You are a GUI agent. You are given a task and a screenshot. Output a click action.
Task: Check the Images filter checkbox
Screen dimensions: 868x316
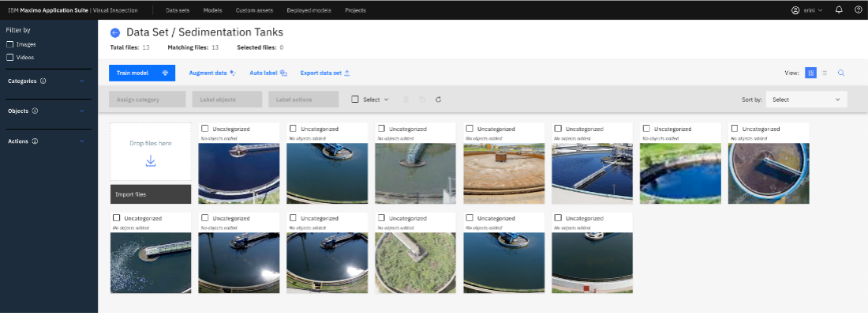(x=9, y=44)
